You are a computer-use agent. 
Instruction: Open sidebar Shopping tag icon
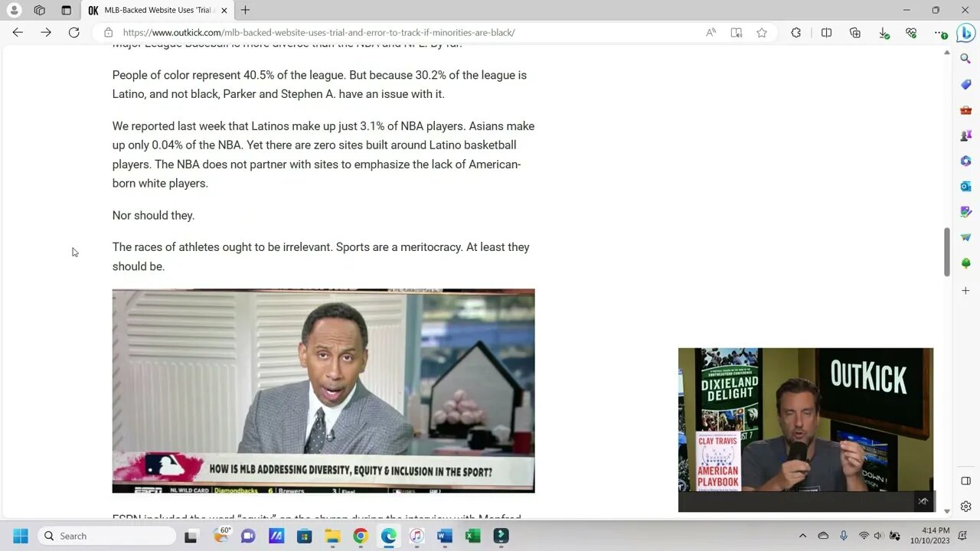tap(965, 84)
